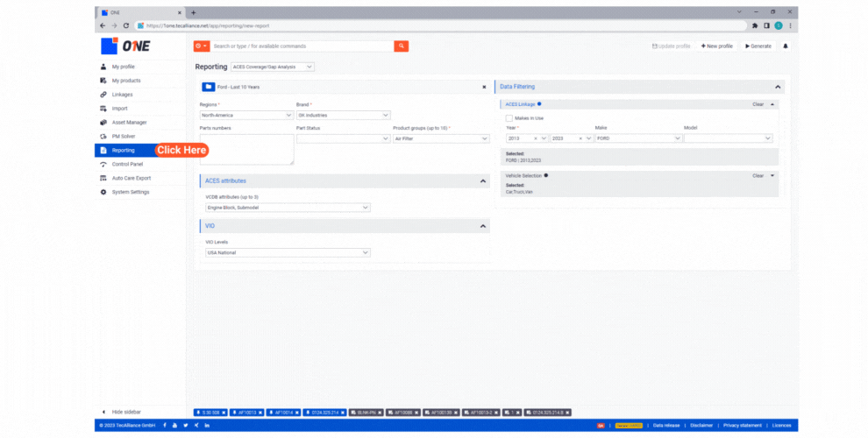Image resolution: width=868 pixels, height=438 pixels.
Task: Open the notifications bell
Action: coord(786,46)
